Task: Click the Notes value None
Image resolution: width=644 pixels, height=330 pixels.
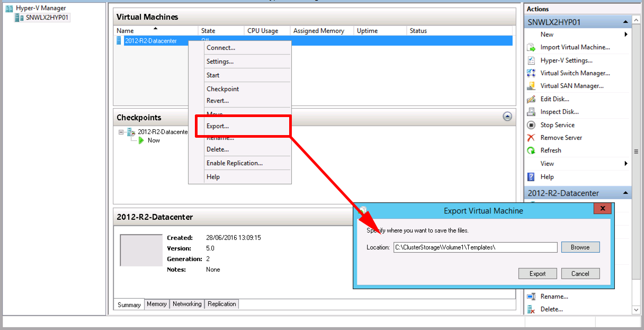Action: point(213,270)
